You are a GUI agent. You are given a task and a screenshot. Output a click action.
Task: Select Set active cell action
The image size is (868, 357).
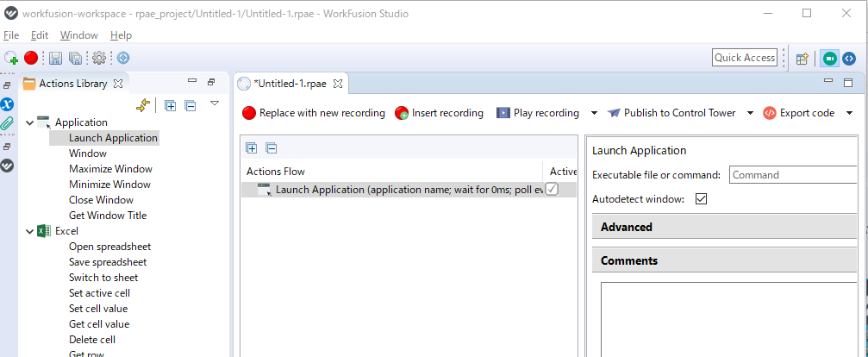[100, 293]
